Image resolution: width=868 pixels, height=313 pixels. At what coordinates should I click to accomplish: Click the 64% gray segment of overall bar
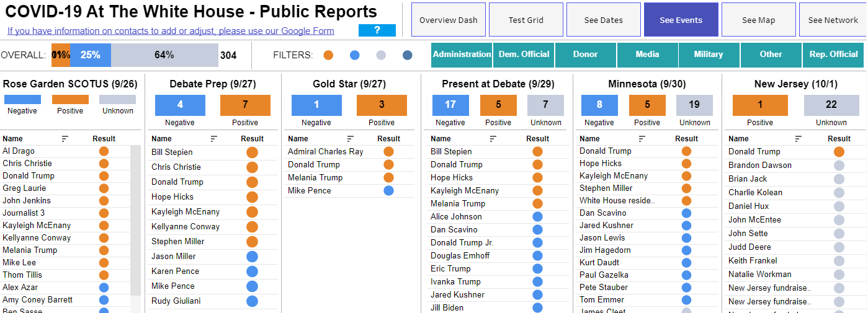[164, 55]
